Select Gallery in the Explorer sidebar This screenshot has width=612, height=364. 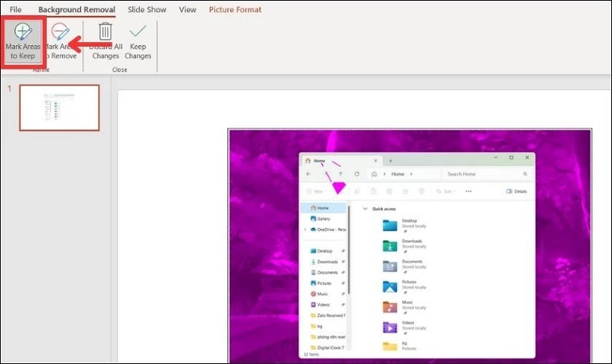[323, 219]
